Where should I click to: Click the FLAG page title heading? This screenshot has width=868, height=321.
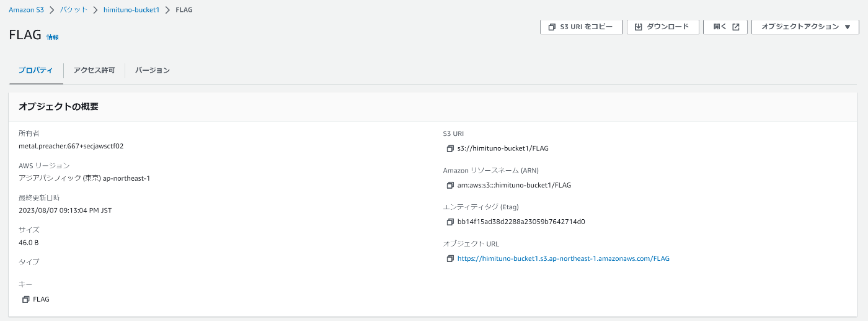tap(25, 35)
